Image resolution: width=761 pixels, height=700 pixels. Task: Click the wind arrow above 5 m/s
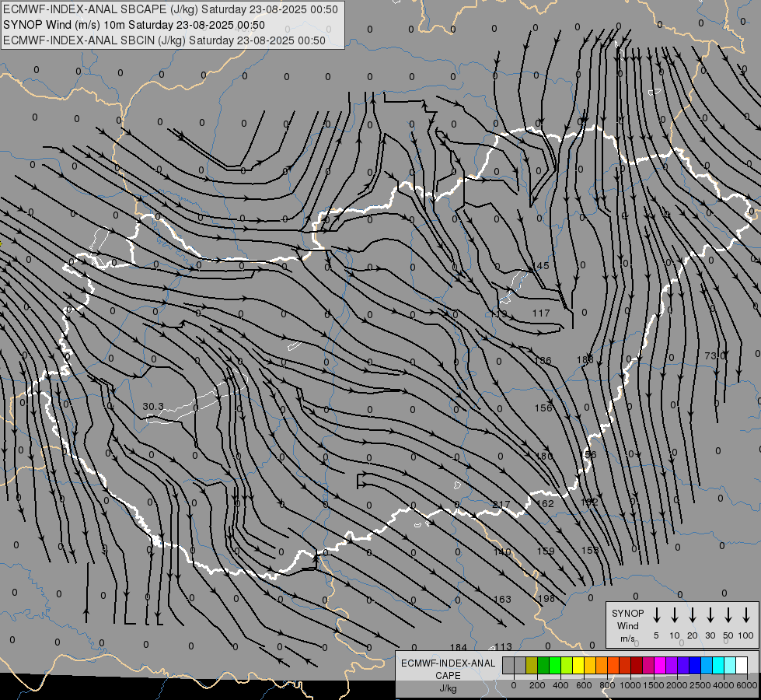pyautogui.click(x=657, y=615)
